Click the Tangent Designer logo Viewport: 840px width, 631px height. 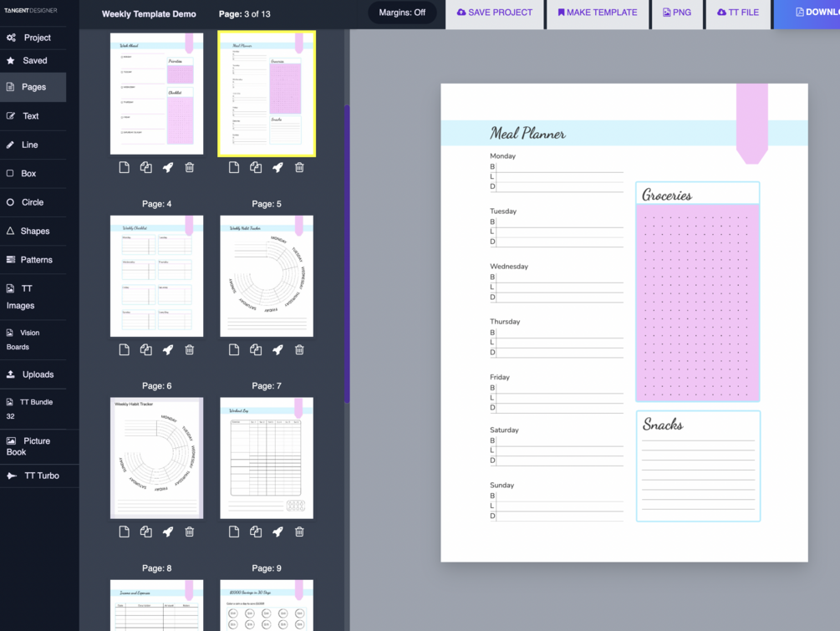pyautogui.click(x=31, y=10)
